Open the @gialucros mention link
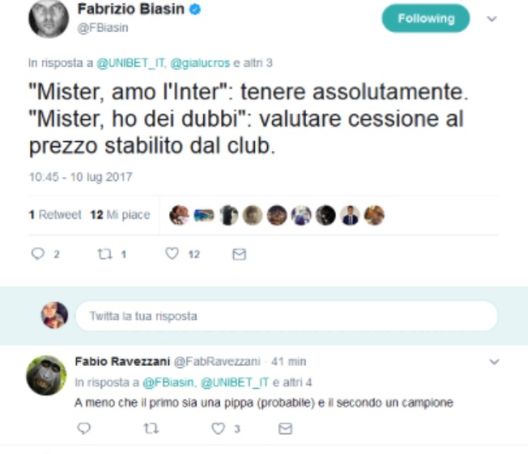 click(200, 63)
